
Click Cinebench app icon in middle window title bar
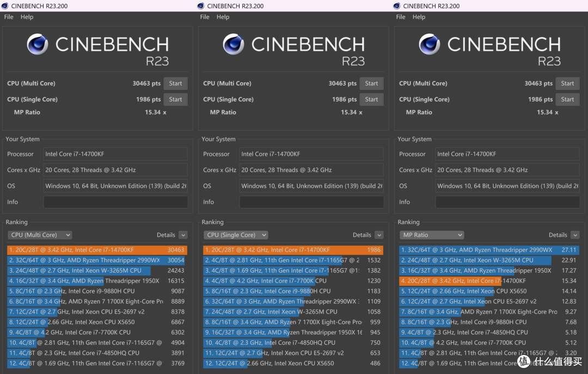(200, 5)
